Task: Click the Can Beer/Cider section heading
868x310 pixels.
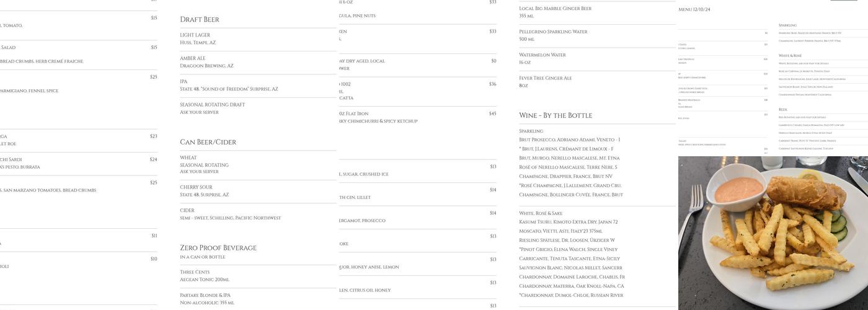Action: point(208,143)
